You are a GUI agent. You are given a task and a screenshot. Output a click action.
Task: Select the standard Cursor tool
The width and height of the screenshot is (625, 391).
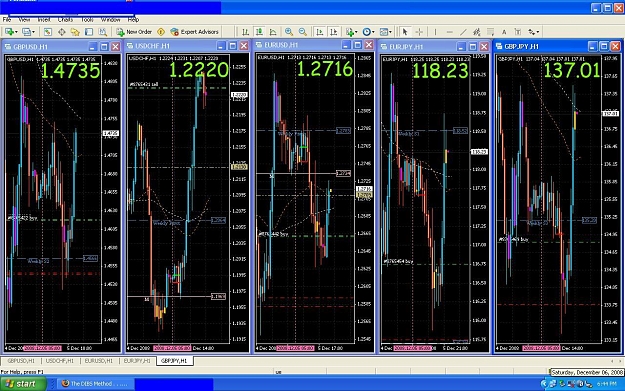(x=405, y=32)
